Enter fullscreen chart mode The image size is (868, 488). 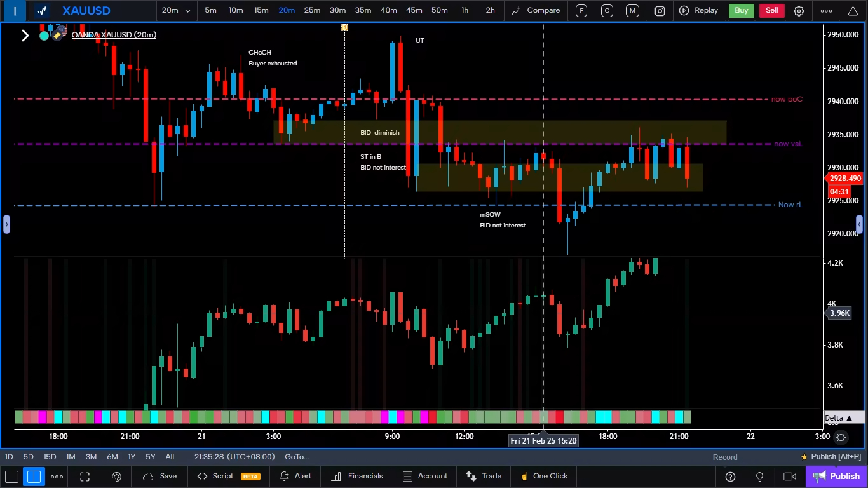[85, 476]
